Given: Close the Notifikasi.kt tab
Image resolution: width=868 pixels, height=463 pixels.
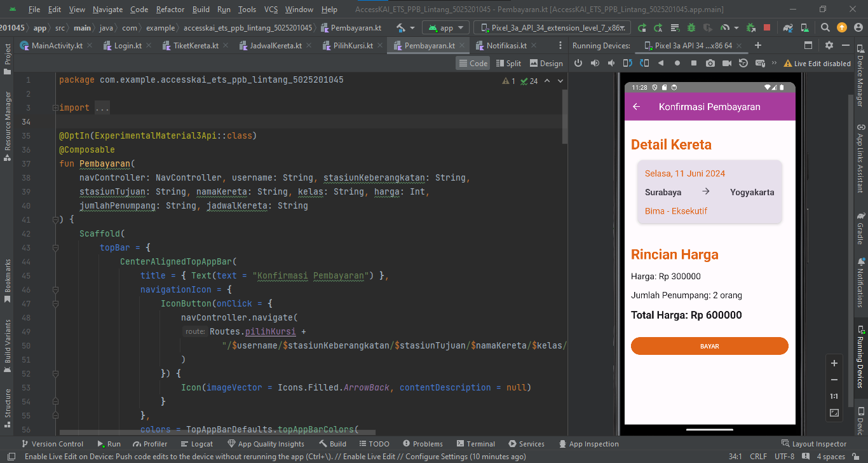Looking at the screenshot, I should coord(533,46).
